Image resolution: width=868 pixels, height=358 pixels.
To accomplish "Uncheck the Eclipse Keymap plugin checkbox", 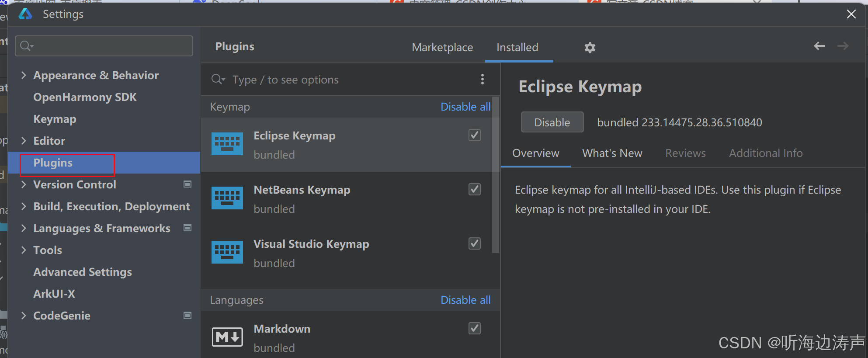I will (x=475, y=136).
